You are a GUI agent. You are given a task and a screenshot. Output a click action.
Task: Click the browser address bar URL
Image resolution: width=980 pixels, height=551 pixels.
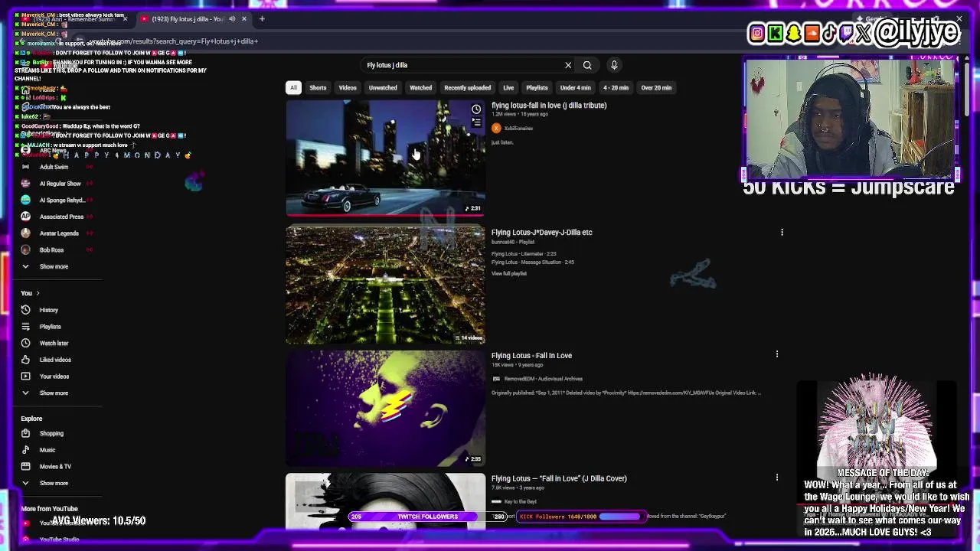(x=174, y=41)
